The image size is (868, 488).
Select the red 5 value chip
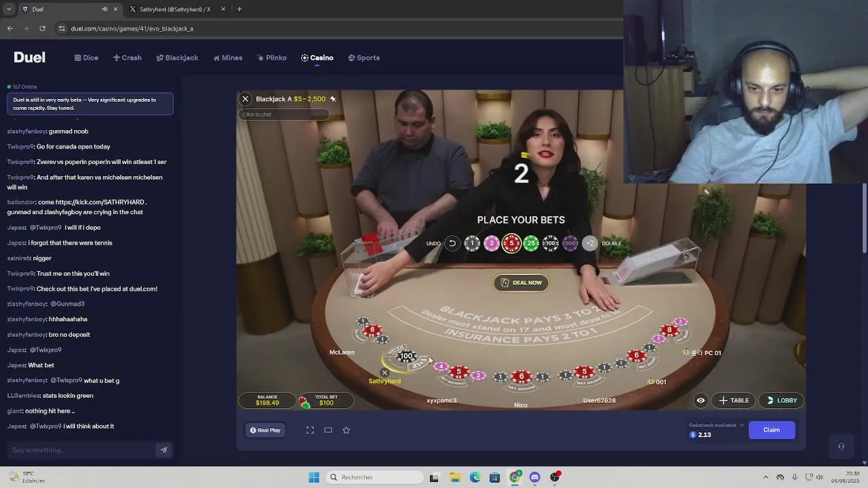(x=511, y=243)
